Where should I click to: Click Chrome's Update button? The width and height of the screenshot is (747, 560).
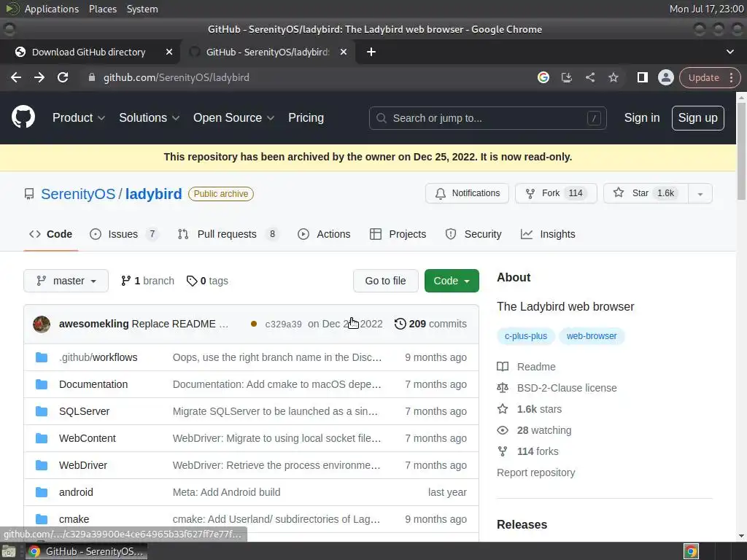[x=704, y=77]
